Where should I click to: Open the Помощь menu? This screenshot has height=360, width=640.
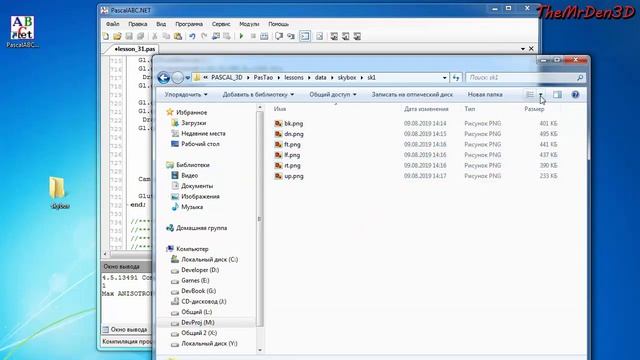(x=278, y=24)
